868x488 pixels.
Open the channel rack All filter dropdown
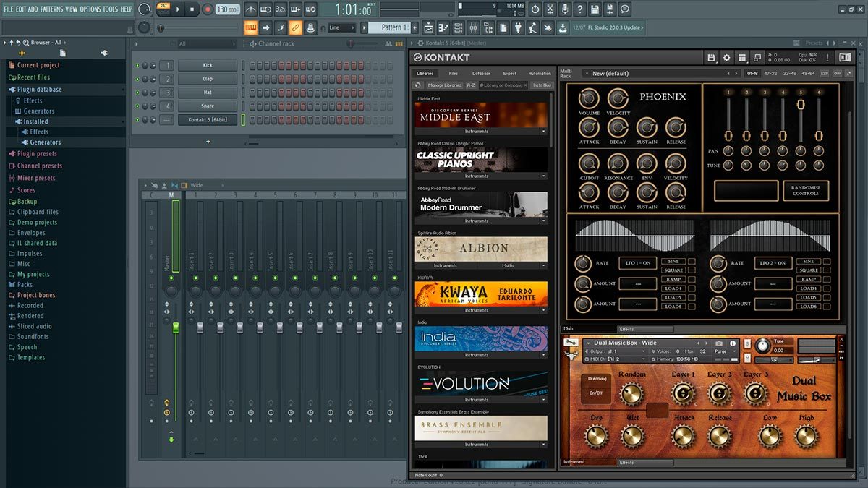(206, 44)
